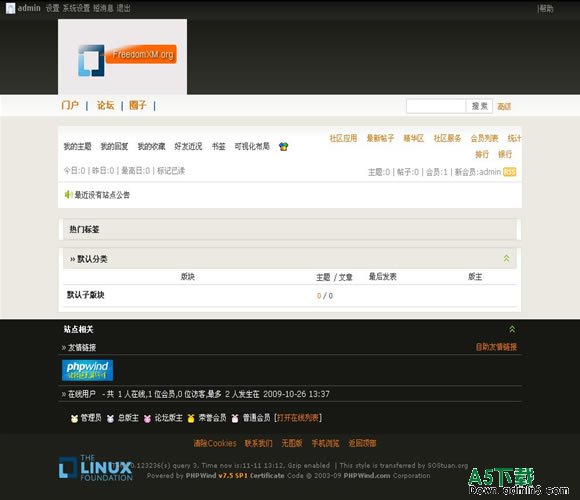Open 好友近况 menu item
Image resolution: width=580 pixels, height=500 pixels.
[188, 146]
